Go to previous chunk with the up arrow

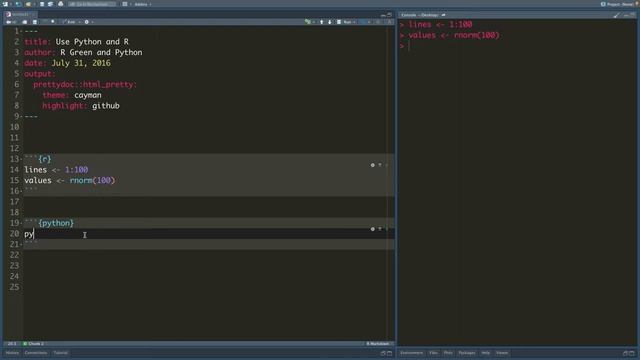point(322,22)
